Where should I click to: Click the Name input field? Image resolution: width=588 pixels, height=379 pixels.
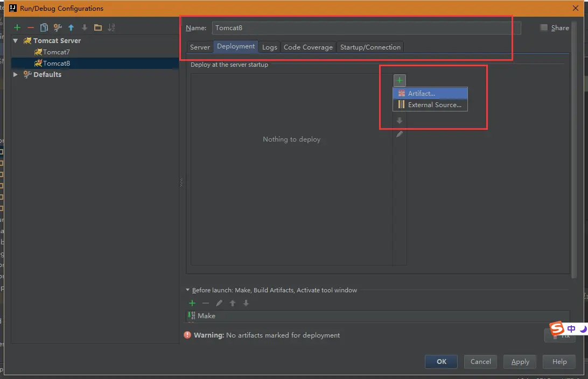(x=366, y=28)
